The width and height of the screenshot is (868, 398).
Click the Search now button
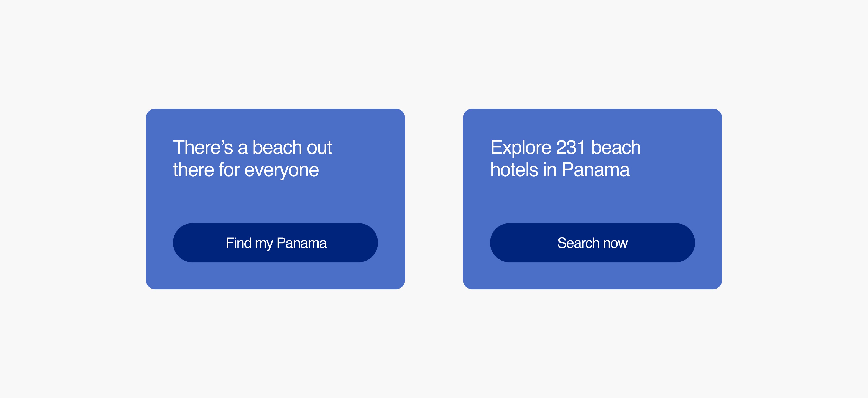click(x=592, y=243)
